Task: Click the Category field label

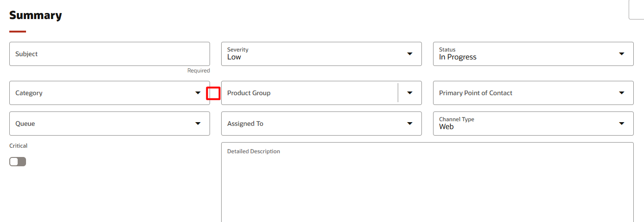Action: tap(29, 93)
